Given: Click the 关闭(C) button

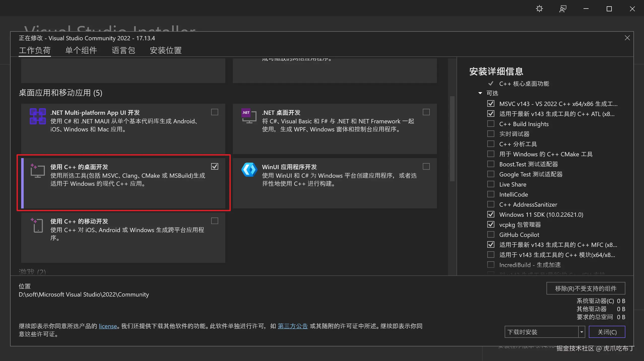Looking at the screenshot, I should 607,332.
